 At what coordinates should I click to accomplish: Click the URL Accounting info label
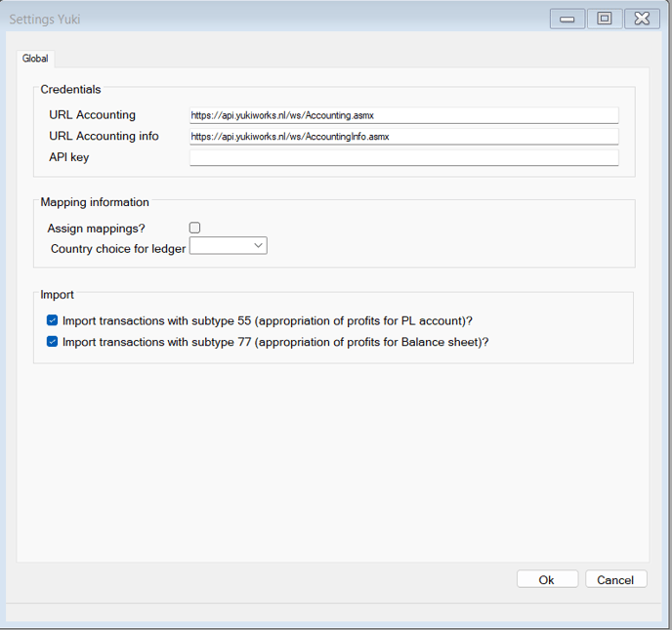(x=104, y=136)
